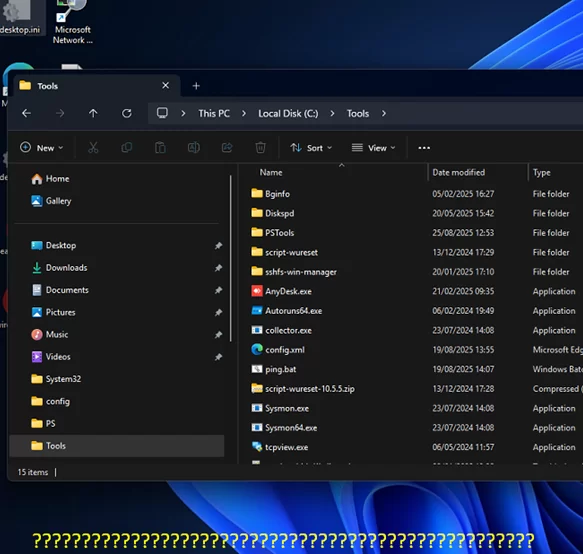This screenshot has width=583, height=554.
Task: Select the Bginfo folder
Action: [x=270, y=194]
